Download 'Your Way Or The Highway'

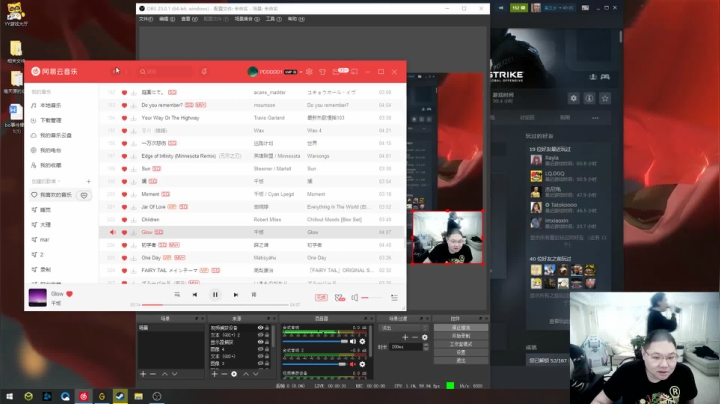click(x=133, y=118)
